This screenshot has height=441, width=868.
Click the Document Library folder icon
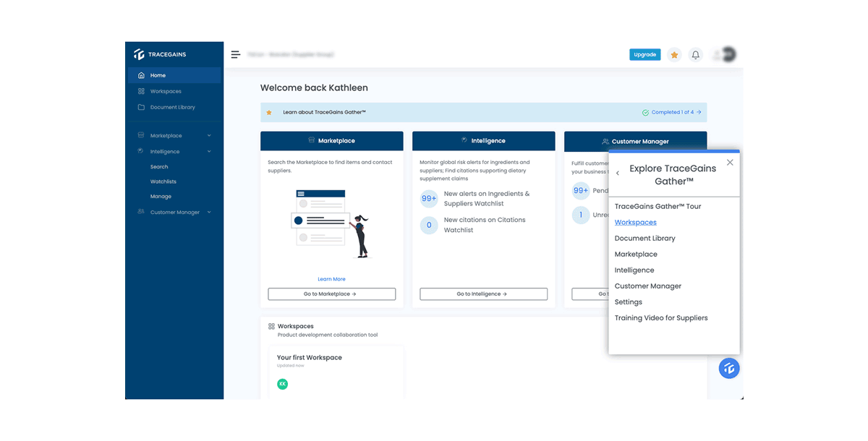tap(141, 107)
